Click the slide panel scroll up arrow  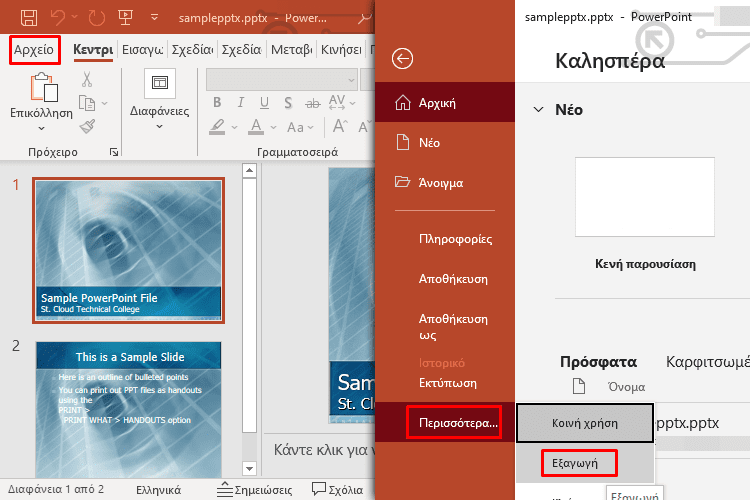249,171
